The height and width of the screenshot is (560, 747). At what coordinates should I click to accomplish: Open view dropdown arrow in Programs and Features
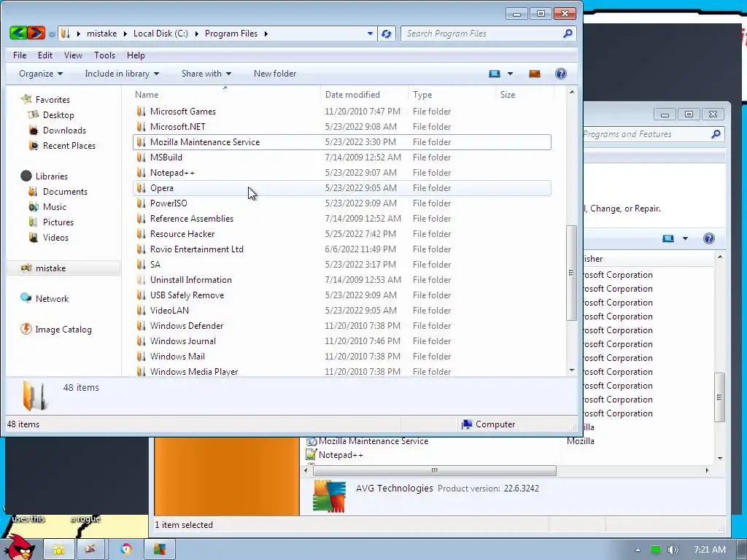coord(685,238)
